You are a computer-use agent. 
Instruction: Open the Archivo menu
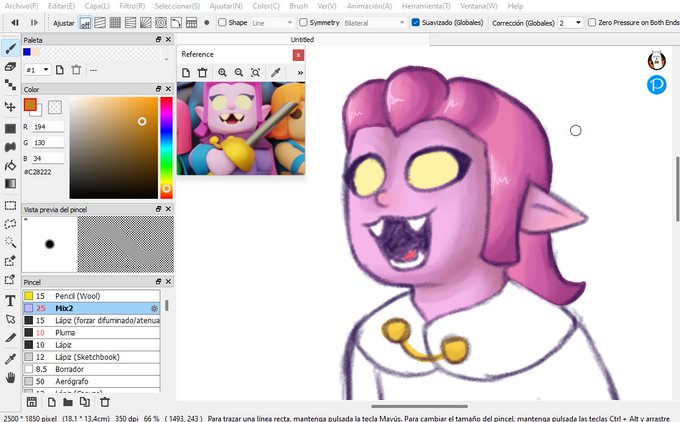pos(22,6)
